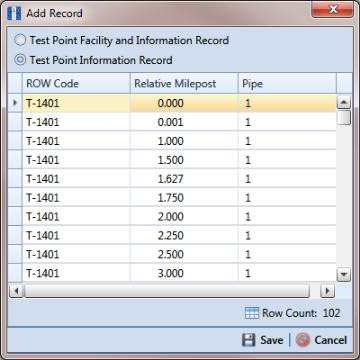Click row header of milepost 2.000 row
Viewport: 360px width, 360px height.
pos(15,217)
